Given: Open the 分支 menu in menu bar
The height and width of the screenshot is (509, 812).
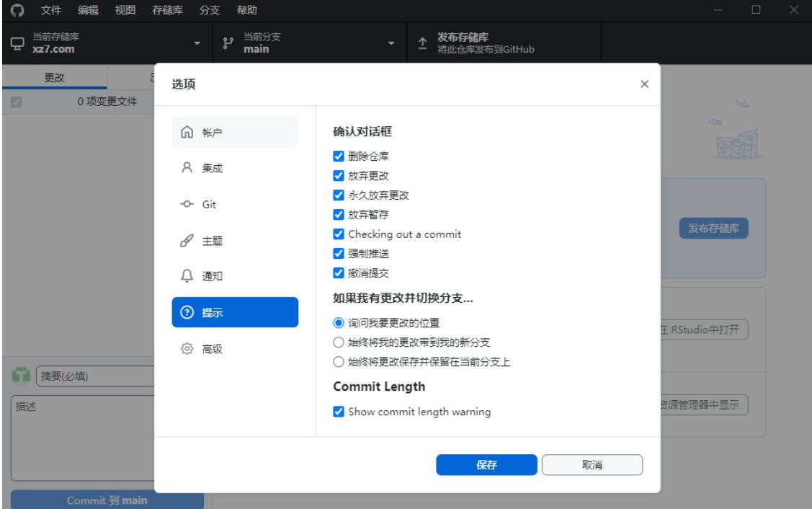Looking at the screenshot, I should coord(209,11).
